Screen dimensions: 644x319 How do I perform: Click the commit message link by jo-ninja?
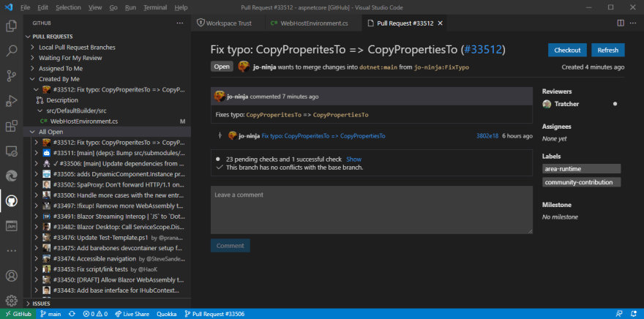(x=323, y=136)
